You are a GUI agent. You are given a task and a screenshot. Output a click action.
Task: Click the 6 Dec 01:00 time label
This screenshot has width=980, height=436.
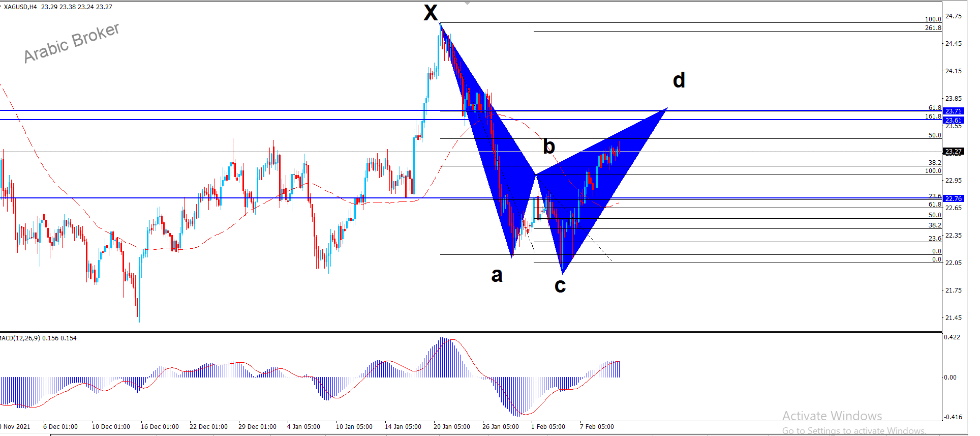click(60, 427)
